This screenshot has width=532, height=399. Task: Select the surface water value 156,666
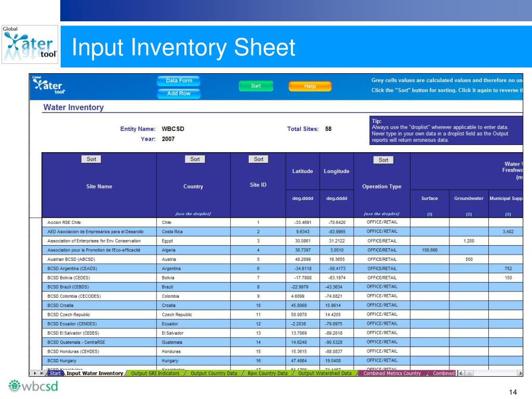pyautogui.click(x=430, y=250)
